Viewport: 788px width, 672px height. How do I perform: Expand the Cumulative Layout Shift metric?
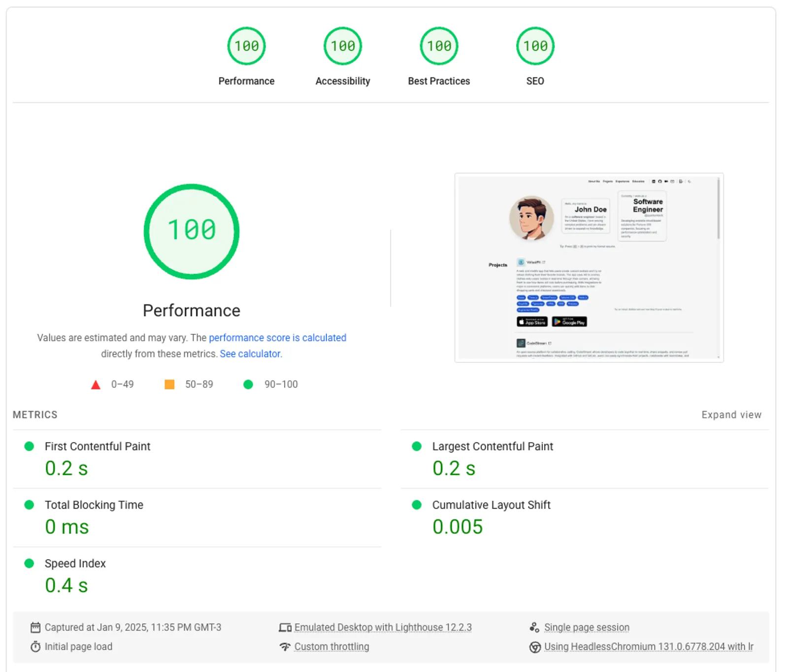tap(491, 505)
